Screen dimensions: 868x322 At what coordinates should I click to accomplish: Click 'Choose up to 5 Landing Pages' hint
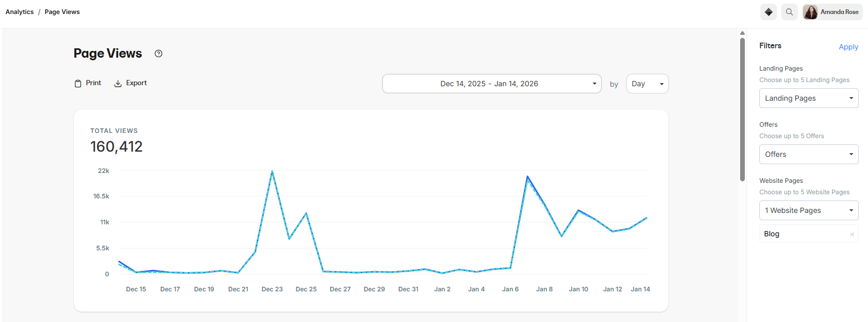[805, 80]
